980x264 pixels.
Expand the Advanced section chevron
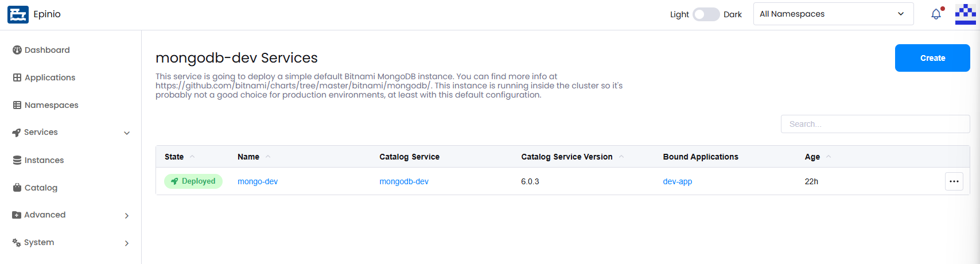[127, 216]
